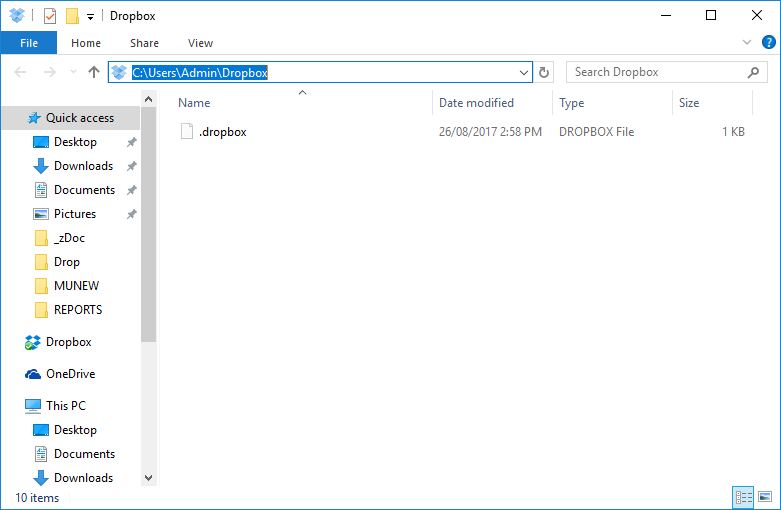
Task: Open Downloads under This PC
Action: point(83,478)
